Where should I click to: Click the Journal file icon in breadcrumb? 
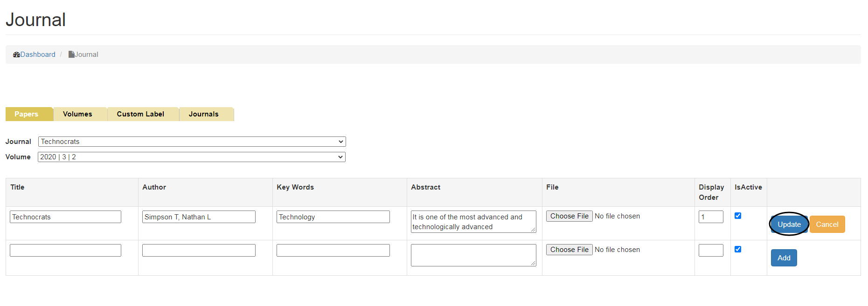[71, 54]
